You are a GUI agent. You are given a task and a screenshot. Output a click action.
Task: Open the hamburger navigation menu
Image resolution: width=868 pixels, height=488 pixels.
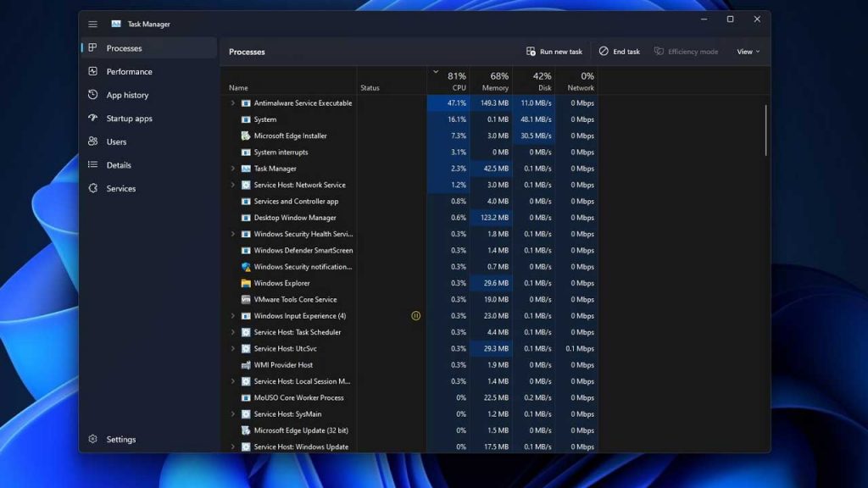click(92, 25)
